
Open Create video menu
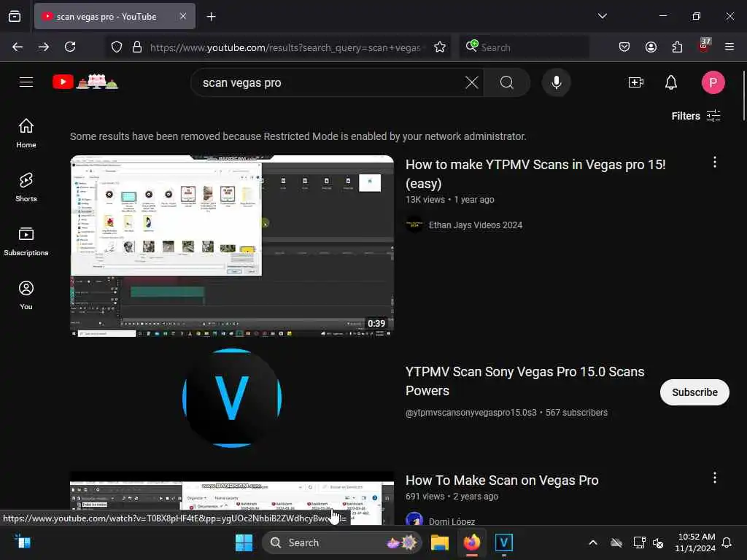pyautogui.click(x=636, y=83)
